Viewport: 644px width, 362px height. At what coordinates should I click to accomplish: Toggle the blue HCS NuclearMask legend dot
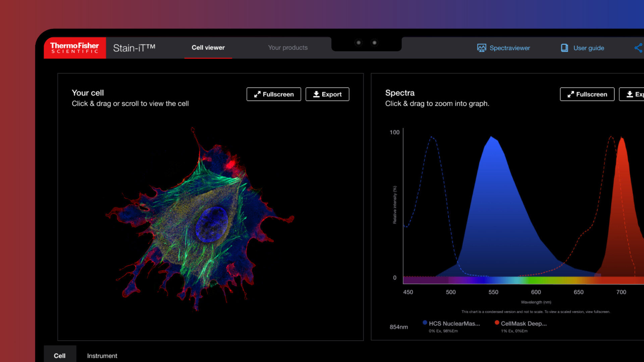(425, 322)
